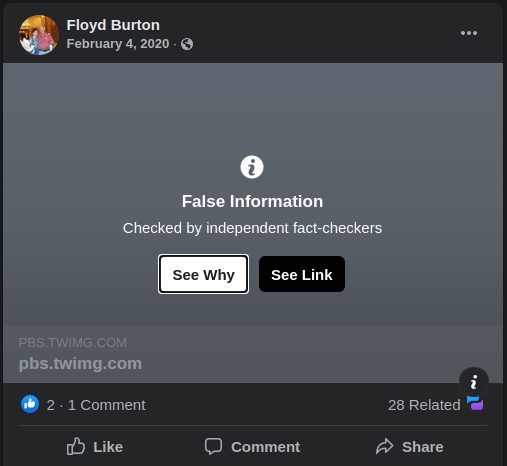This screenshot has width=507, height=466.
Task: Click the blue like reaction icon
Action: 30,404
